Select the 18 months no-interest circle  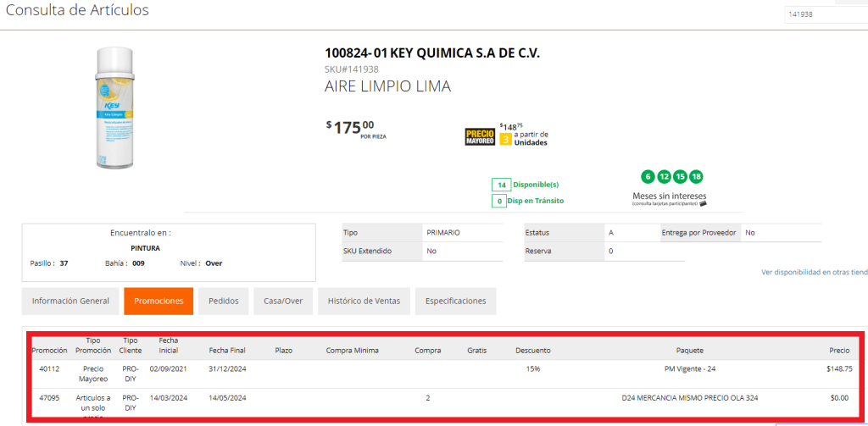(697, 177)
